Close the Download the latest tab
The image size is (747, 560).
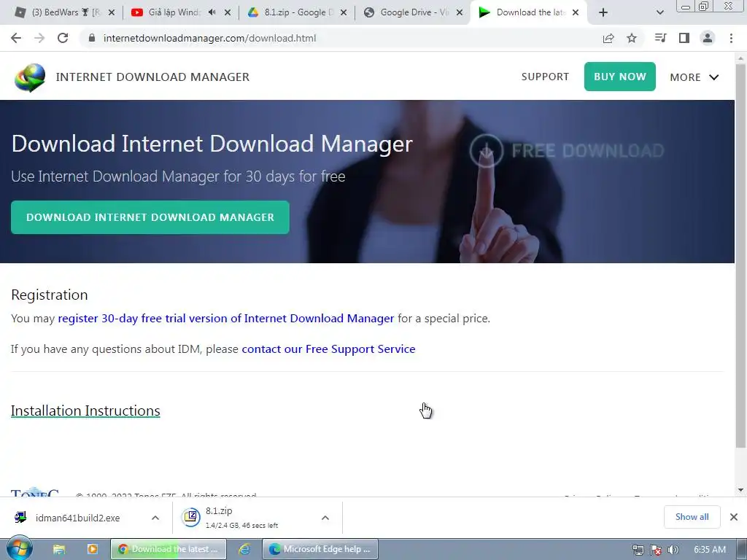[x=576, y=13]
